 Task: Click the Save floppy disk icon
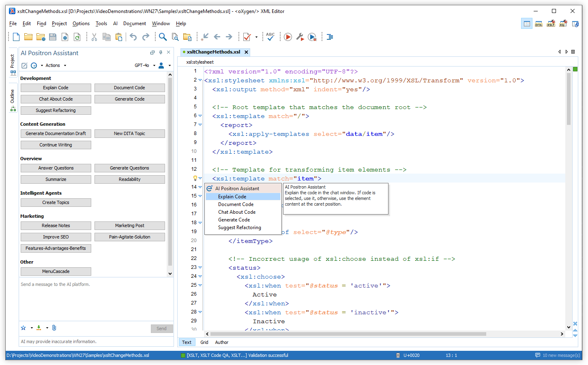coord(53,37)
